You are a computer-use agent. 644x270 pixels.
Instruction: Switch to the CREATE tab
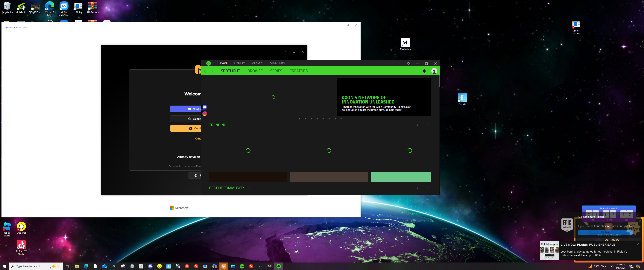point(257,63)
